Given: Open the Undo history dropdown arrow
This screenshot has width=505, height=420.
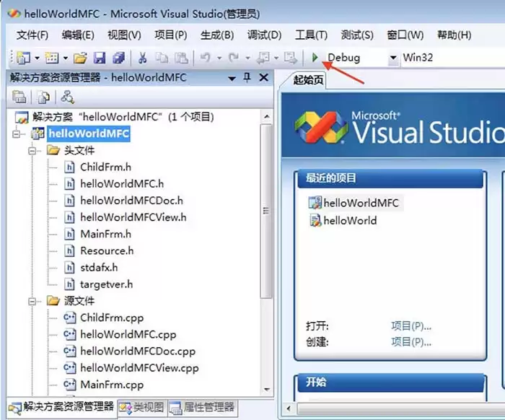Looking at the screenshot, I should tap(219, 58).
